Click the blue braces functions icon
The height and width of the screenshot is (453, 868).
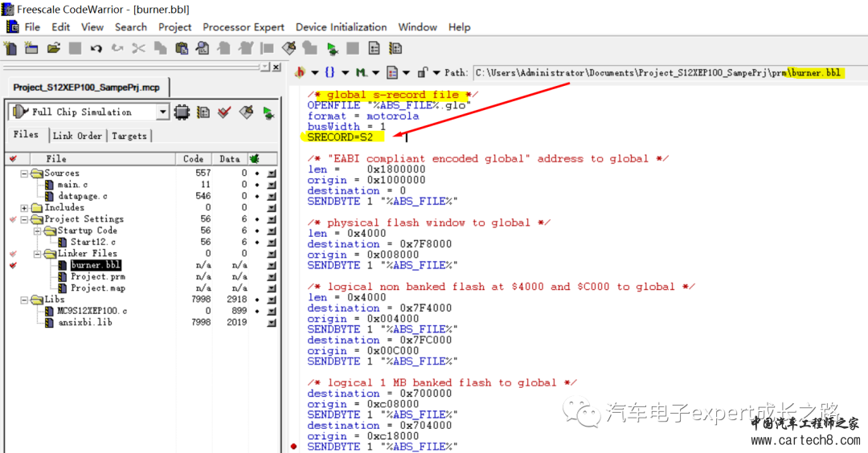330,72
